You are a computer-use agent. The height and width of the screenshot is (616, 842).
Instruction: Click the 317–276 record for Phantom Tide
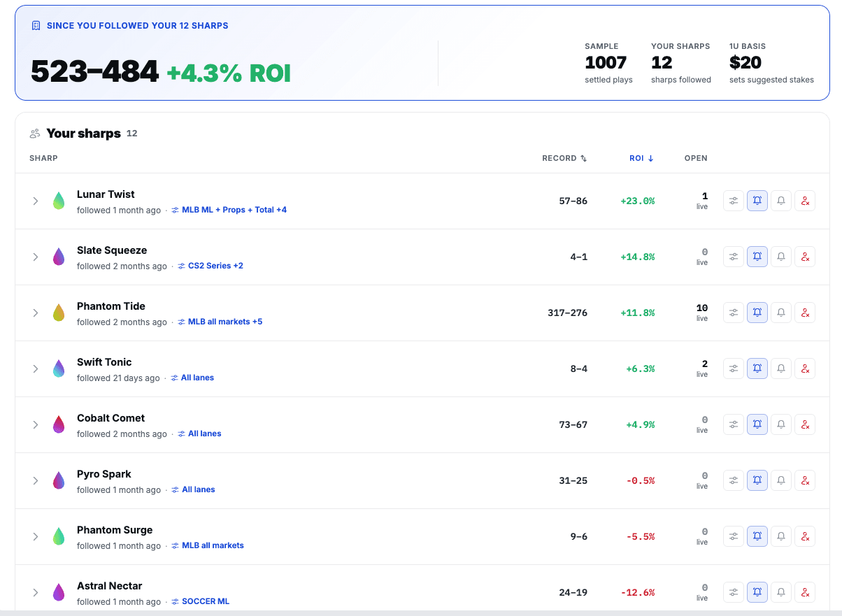point(567,313)
